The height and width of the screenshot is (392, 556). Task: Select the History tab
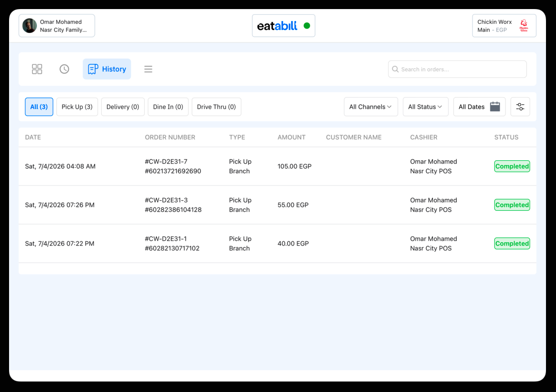(107, 69)
